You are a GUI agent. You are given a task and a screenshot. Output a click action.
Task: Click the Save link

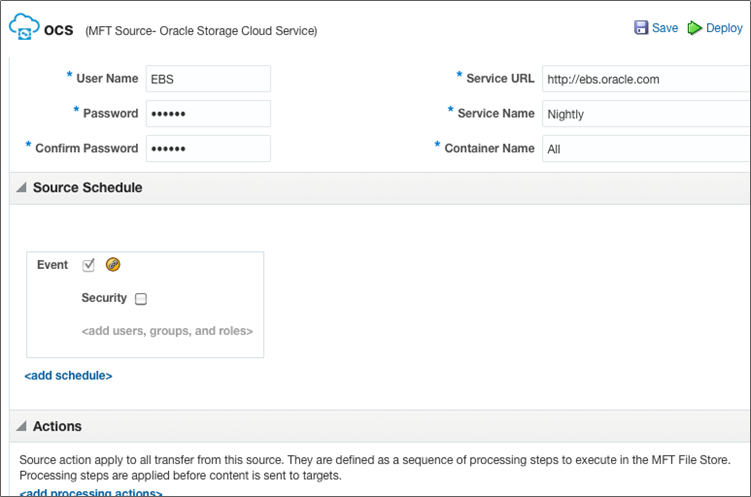pos(665,28)
